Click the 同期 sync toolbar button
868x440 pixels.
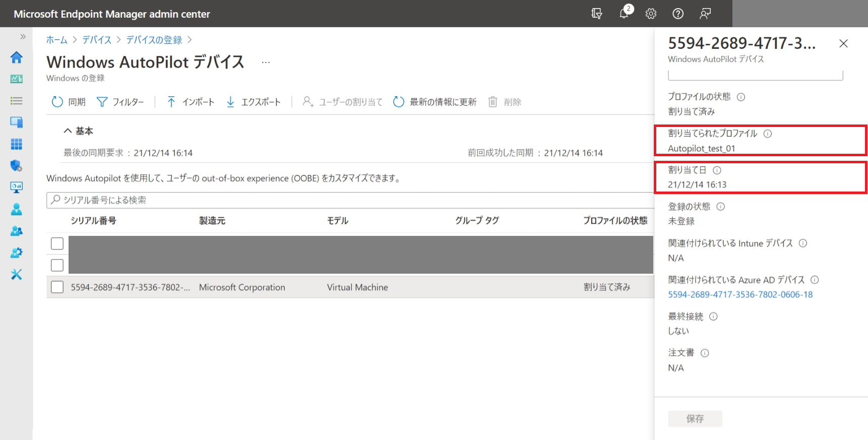point(69,102)
